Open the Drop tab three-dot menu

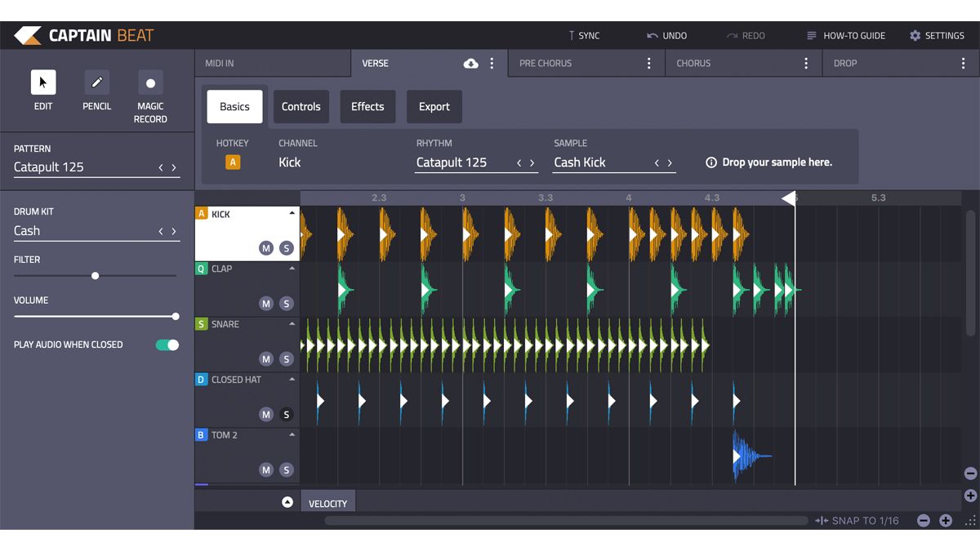(x=962, y=64)
